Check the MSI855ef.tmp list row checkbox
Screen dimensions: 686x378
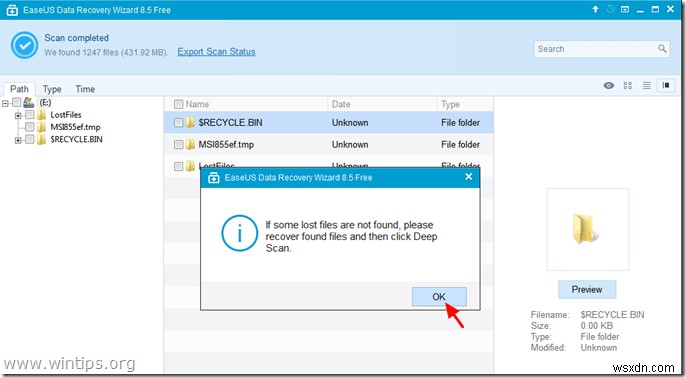click(178, 144)
